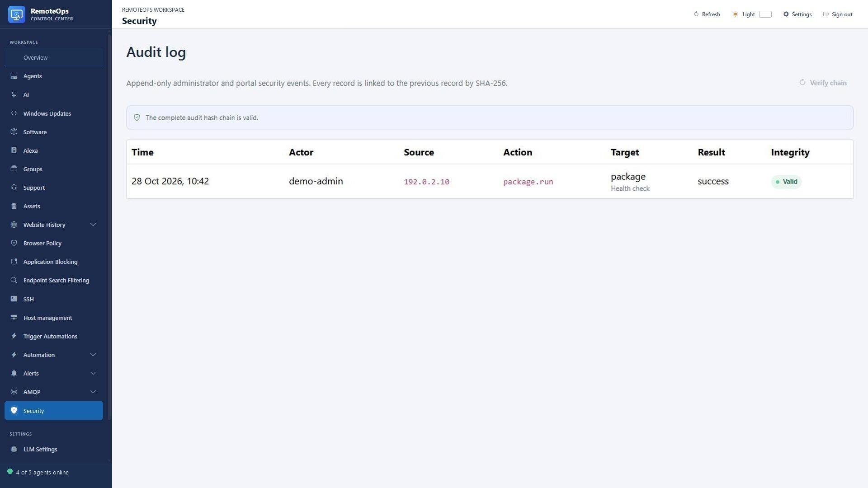This screenshot has height=488, width=868.
Task: Select the Security menu item
Action: click(54, 411)
